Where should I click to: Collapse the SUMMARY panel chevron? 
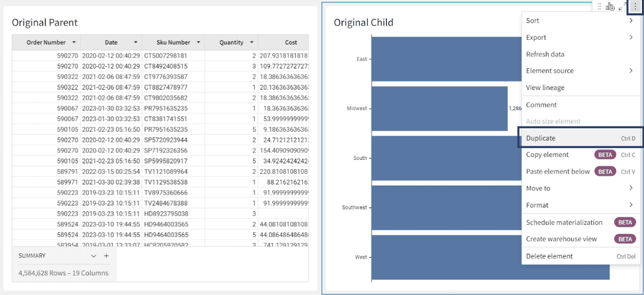pos(94,255)
